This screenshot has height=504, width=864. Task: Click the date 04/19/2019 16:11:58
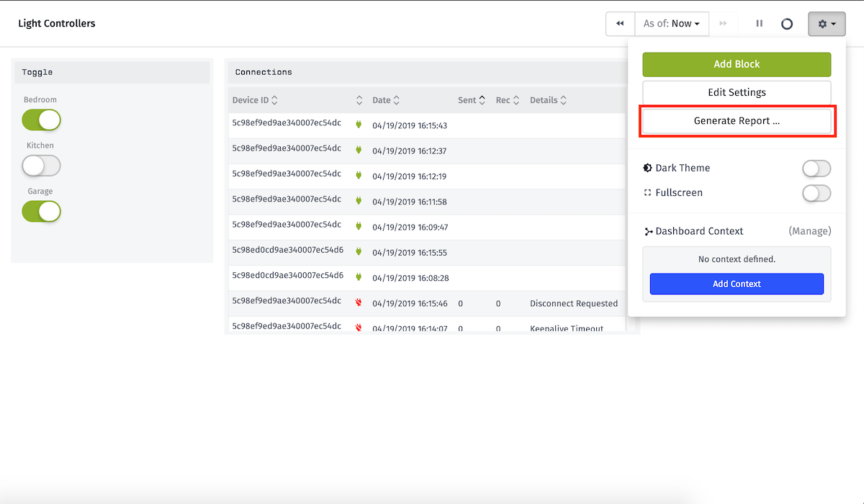pyautogui.click(x=410, y=202)
